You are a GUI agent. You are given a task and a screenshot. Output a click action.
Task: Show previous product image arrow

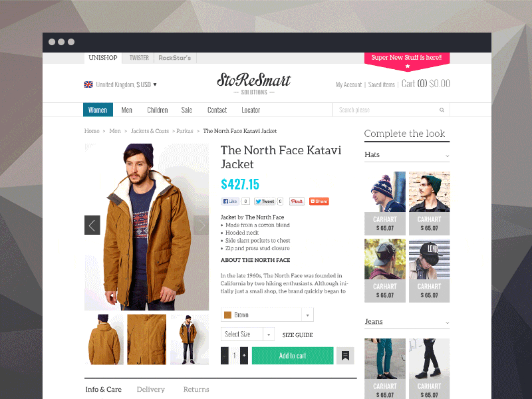pyautogui.click(x=92, y=225)
